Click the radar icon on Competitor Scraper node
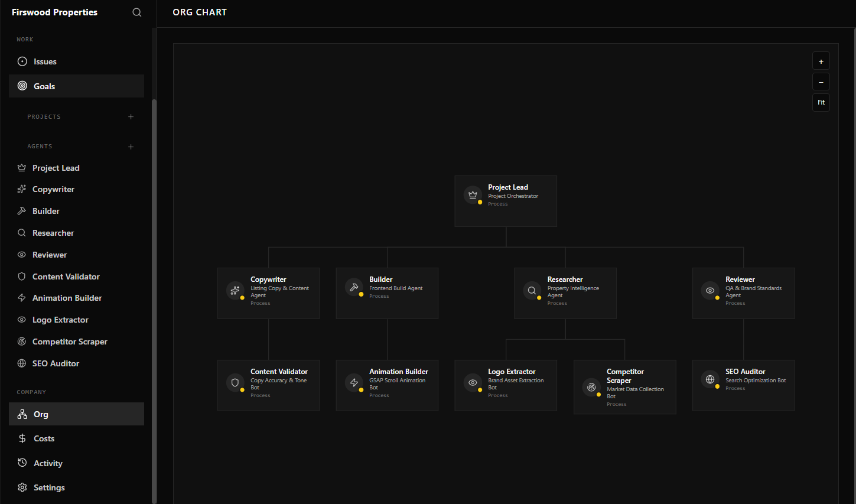The width and height of the screenshot is (856, 504). (x=591, y=387)
